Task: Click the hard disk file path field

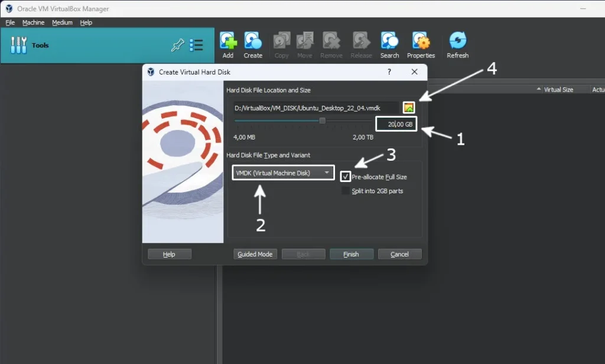Action: [x=315, y=108]
